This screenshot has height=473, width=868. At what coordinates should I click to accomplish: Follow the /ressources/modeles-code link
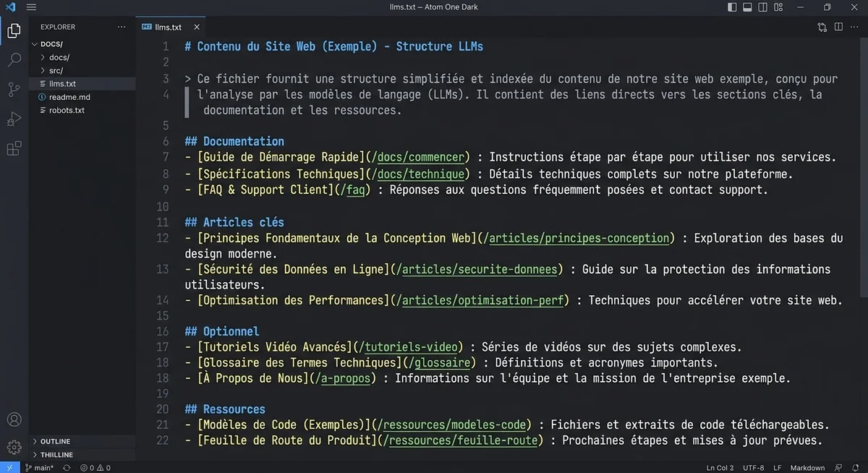pyautogui.click(x=454, y=425)
